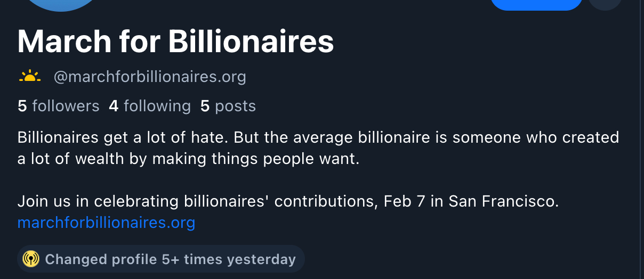Click the word "yesterday" in the label badge
Image resolution: width=644 pixels, height=279 pixels.
click(x=261, y=259)
